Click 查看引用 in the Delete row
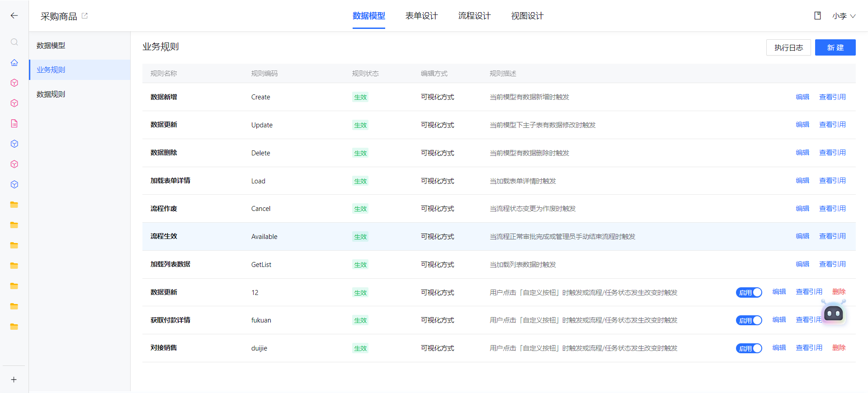 click(x=832, y=152)
